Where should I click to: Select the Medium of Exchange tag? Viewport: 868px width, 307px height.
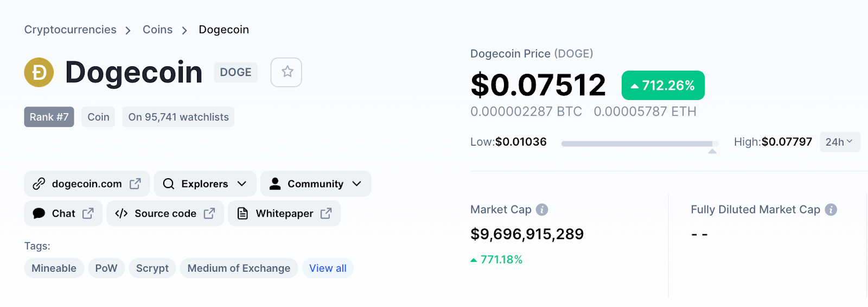(239, 268)
